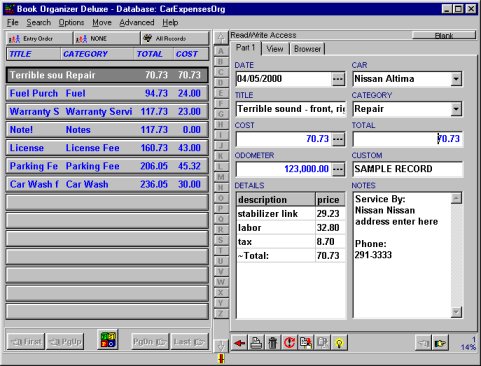Viewport: 481px width, 366px height.
Task: Print the current record with printer icon
Action: click(256, 342)
